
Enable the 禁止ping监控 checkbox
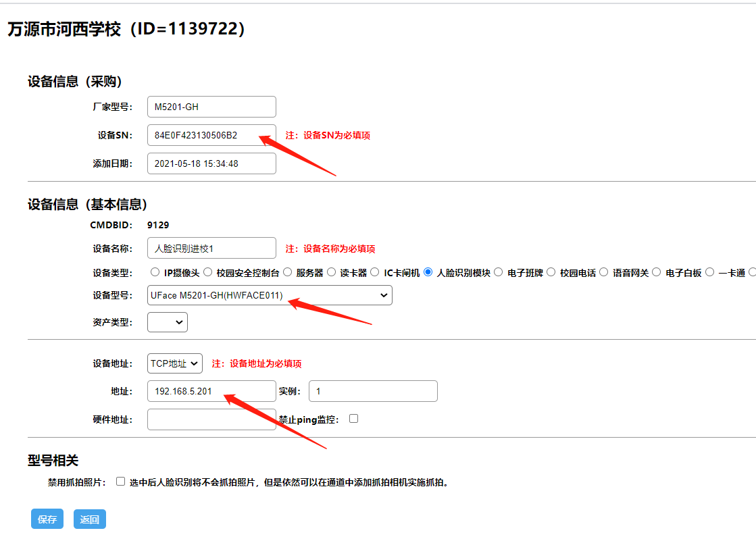[353, 419]
